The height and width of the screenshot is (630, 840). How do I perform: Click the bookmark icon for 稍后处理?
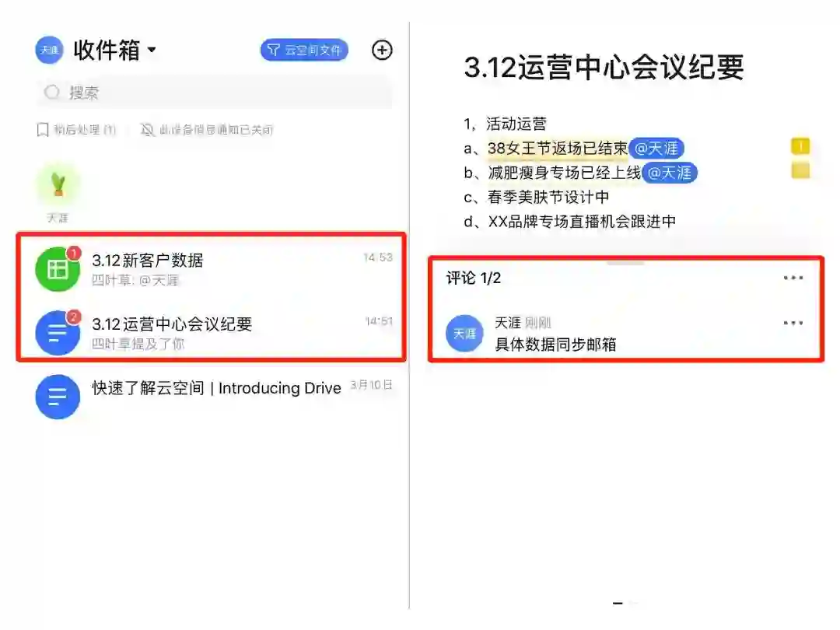[x=43, y=130]
